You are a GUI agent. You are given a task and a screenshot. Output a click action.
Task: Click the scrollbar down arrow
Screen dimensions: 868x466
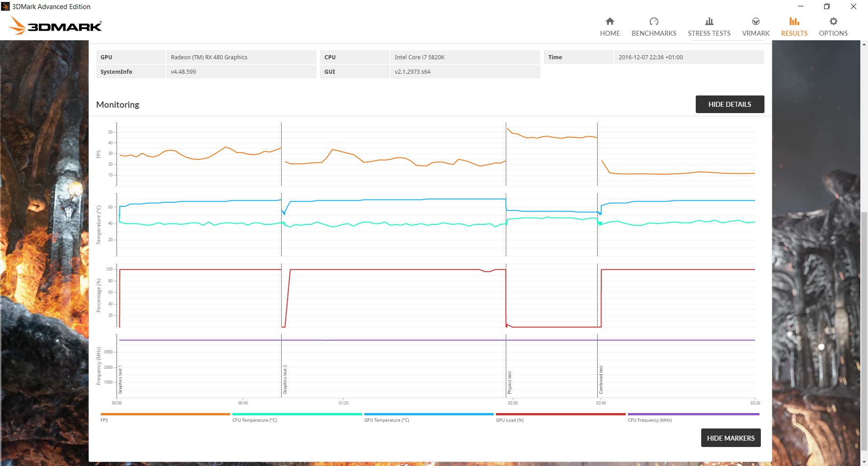(864, 461)
